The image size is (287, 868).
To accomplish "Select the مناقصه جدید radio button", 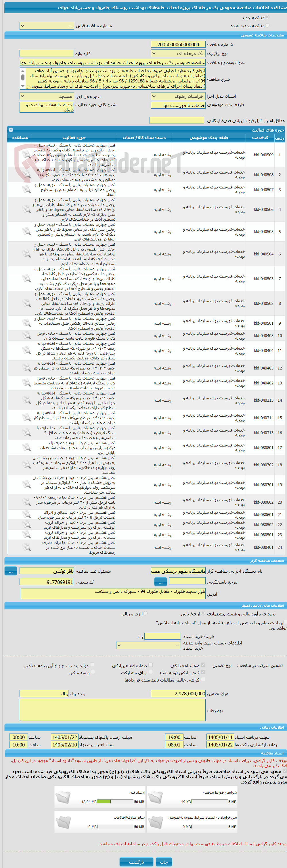I will coord(267,17).
